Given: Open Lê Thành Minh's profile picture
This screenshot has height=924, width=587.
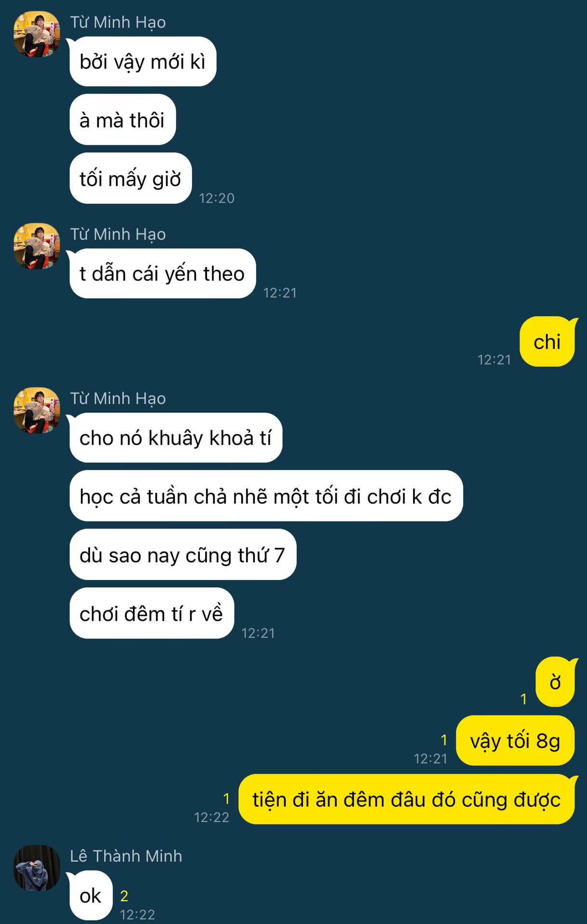Looking at the screenshot, I should click(37, 868).
